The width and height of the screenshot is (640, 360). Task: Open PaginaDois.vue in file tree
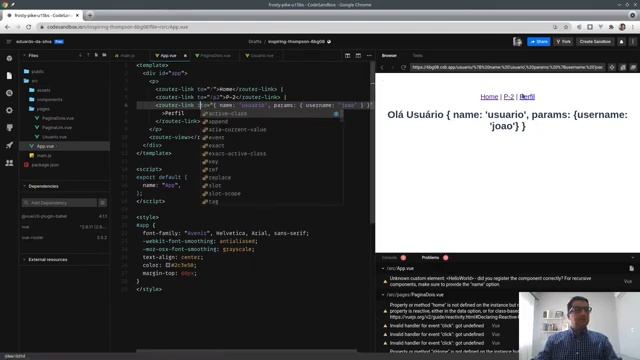coord(58,118)
